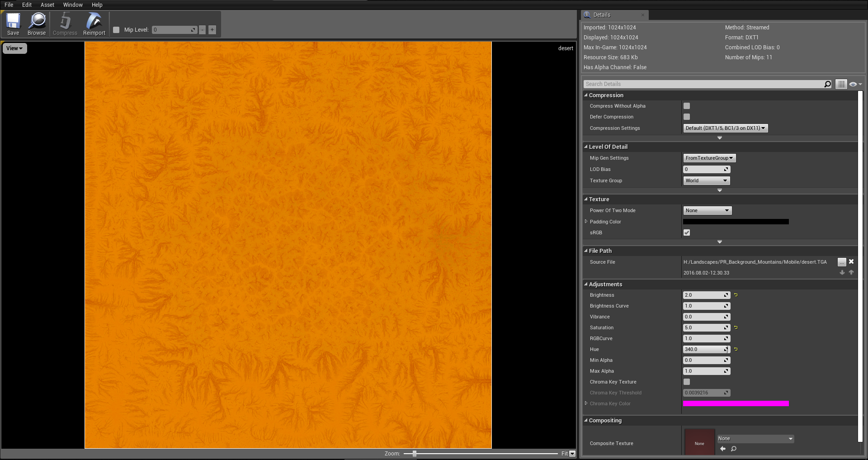Image resolution: width=868 pixels, height=460 pixels.
Task: Click the magenta Chroma Key Color swatch
Action: (736, 403)
